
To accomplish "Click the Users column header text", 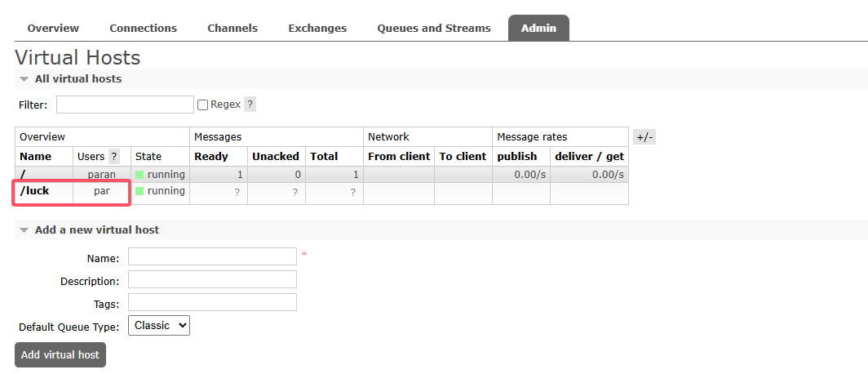I will pos(91,157).
